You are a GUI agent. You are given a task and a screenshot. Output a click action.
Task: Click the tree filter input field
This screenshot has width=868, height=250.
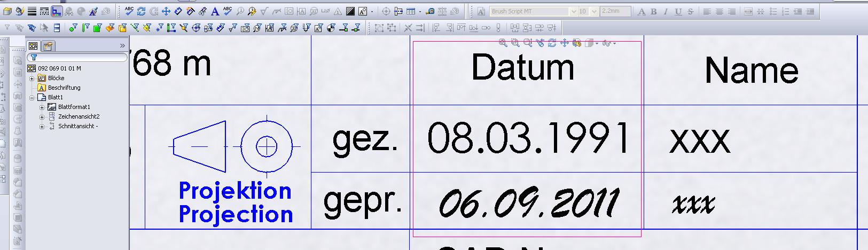(x=77, y=57)
